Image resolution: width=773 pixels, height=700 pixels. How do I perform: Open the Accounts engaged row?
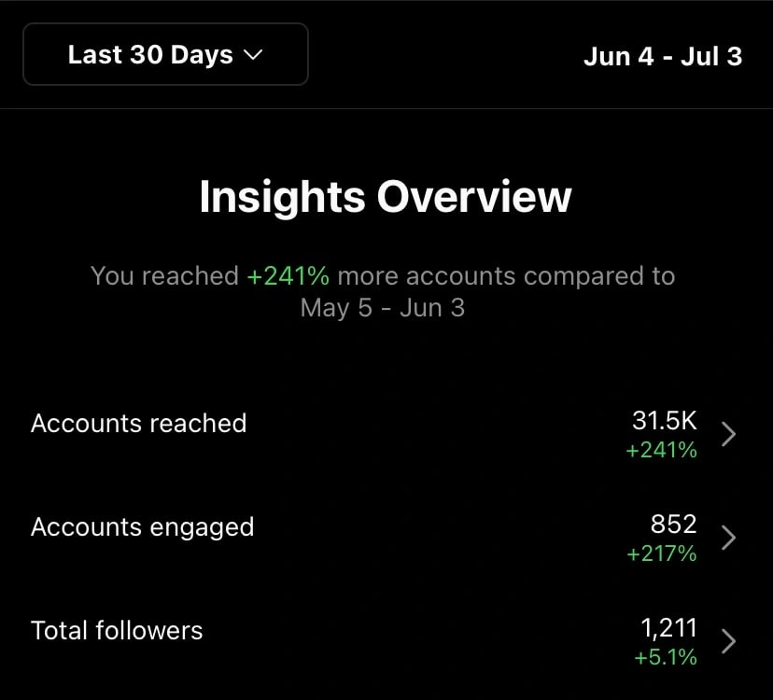143,526
